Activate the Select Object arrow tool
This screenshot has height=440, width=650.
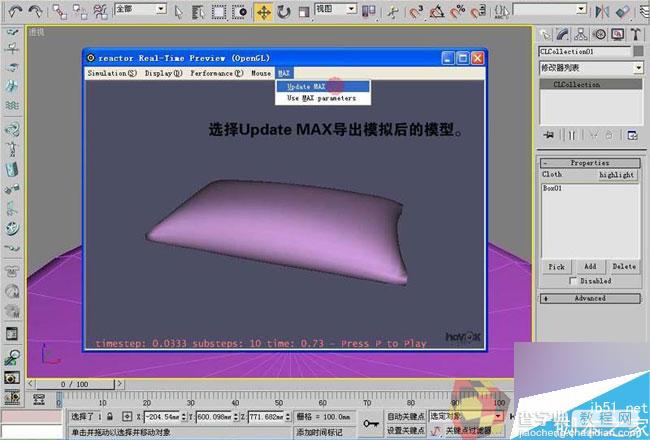coord(179,12)
